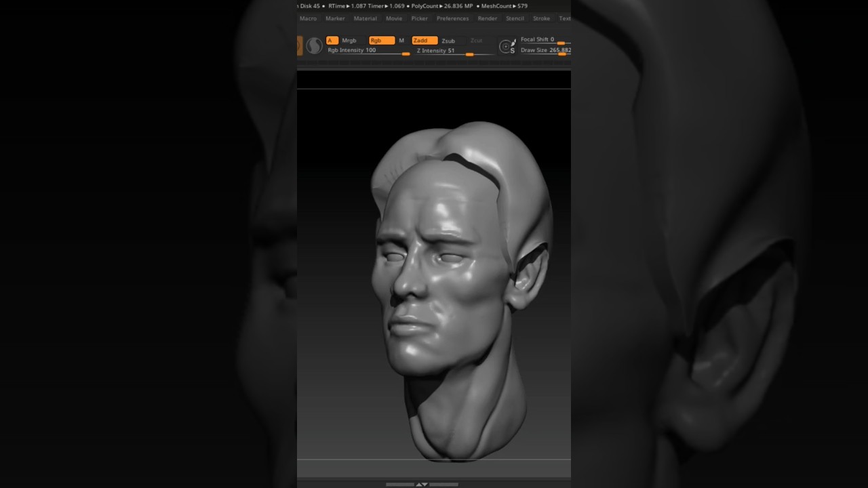Click the Focal Shift slider
This screenshot has width=868, height=488.
pyautogui.click(x=545, y=40)
